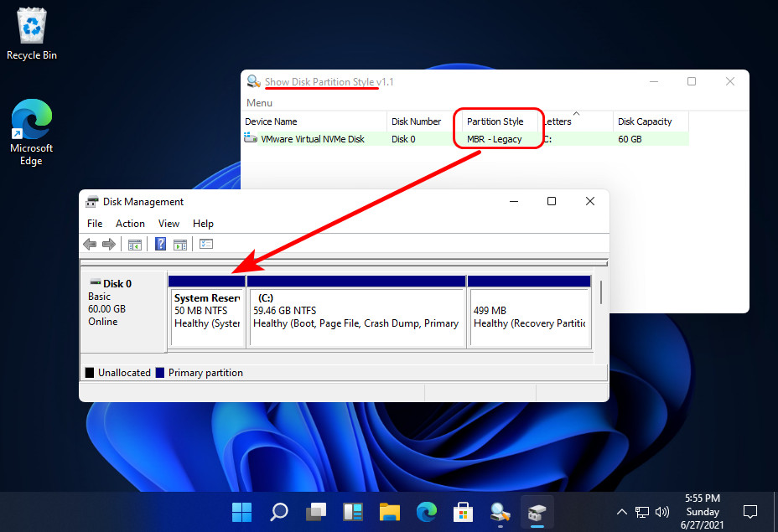The width and height of the screenshot is (778, 532).
Task: Open Help using the question mark toolbar icon
Action: click(158, 244)
